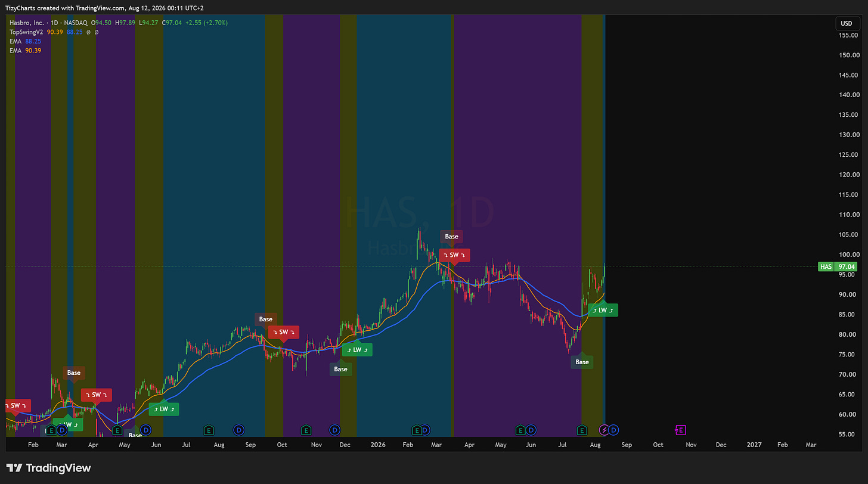
Task: Select the Base label from late November 2025
Action: click(340, 369)
